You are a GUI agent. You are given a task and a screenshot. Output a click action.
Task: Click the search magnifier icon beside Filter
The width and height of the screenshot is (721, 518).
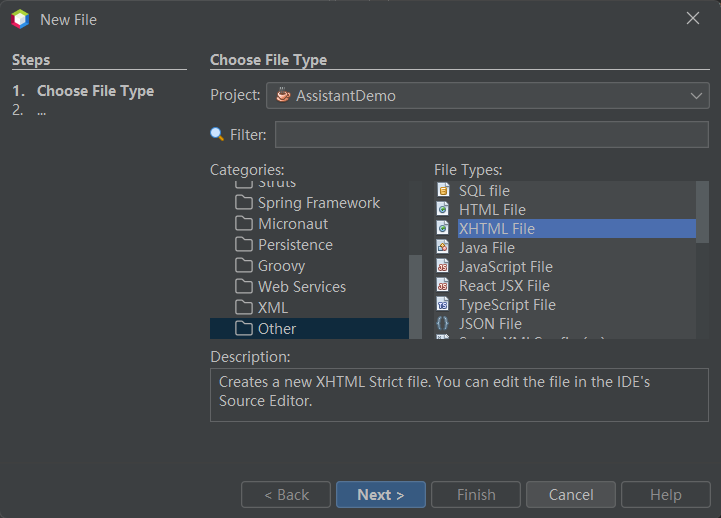pos(217,134)
